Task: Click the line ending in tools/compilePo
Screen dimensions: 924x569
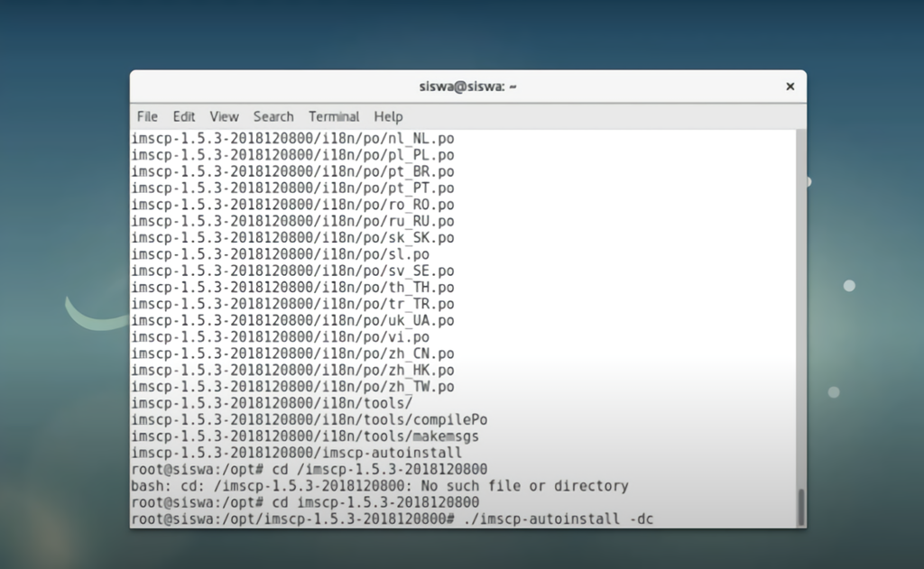Action: click(x=310, y=420)
